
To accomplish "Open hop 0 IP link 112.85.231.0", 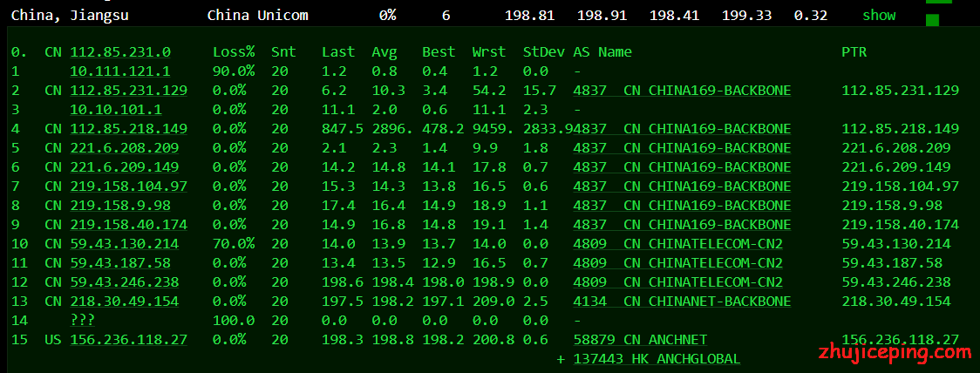I will [x=120, y=52].
